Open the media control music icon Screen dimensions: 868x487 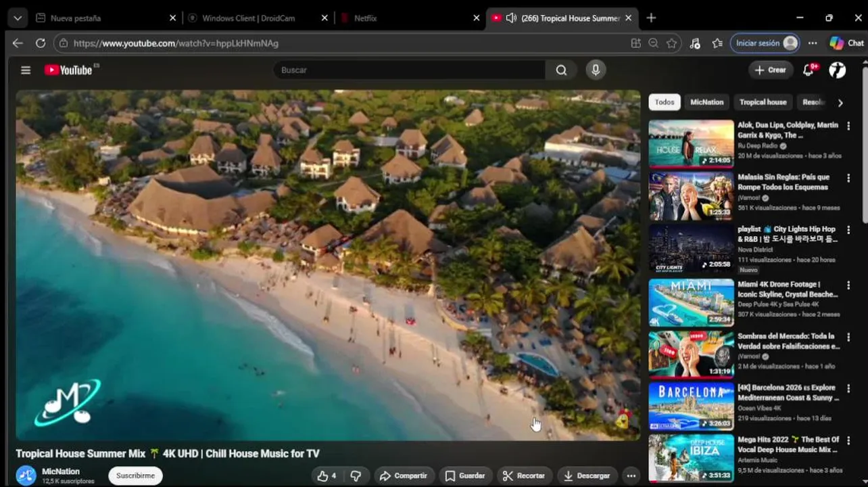695,43
